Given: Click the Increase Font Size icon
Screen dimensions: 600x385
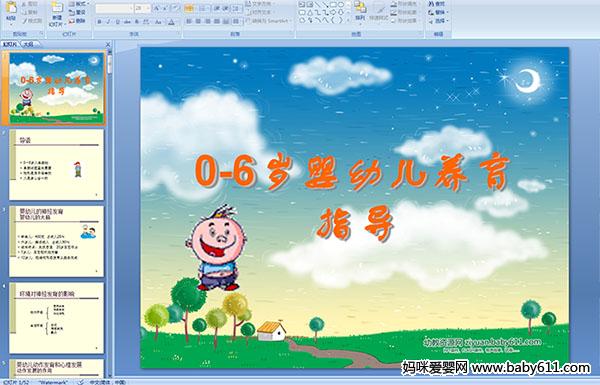Looking at the screenshot, I should pos(157,8).
